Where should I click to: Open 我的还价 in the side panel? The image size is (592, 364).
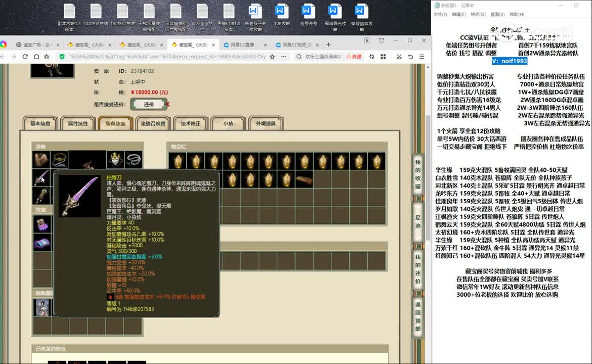[x=417, y=269]
